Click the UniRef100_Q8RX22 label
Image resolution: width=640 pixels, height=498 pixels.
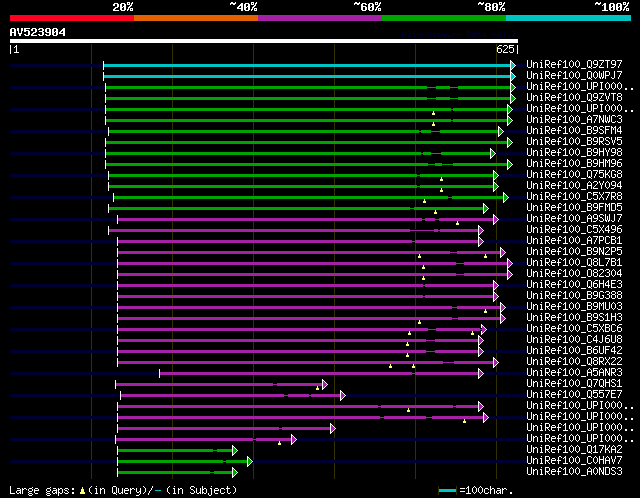coord(574,362)
